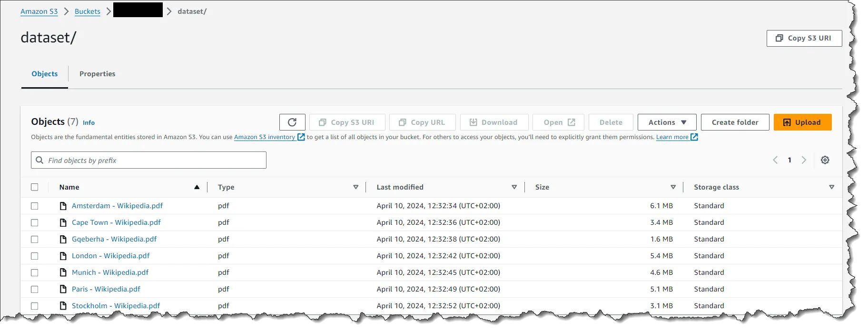Screen dimensions: 868x332
Task: Click external link icon beside Learn more
Action: (x=694, y=137)
